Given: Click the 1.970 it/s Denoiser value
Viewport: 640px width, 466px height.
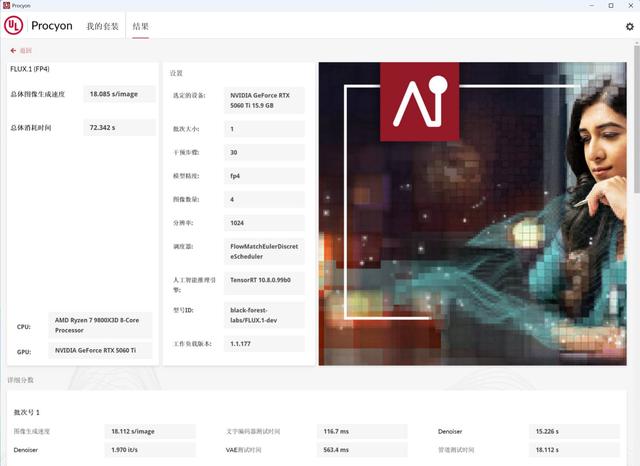Looking at the screenshot, I should click(x=150, y=450).
